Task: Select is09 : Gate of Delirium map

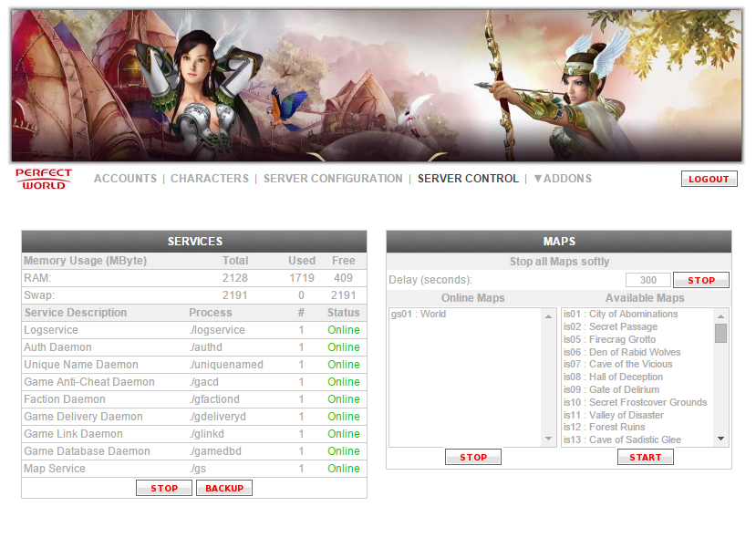Action: coord(611,389)
